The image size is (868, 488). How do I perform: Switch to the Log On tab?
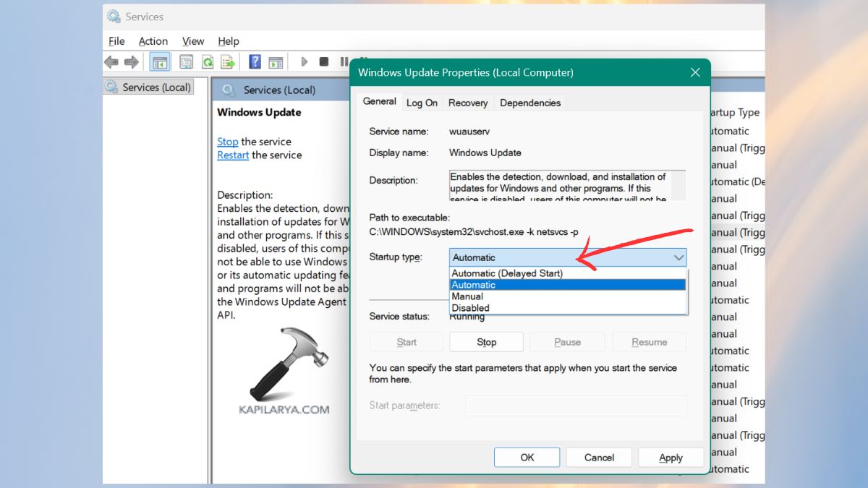[422, 103]
